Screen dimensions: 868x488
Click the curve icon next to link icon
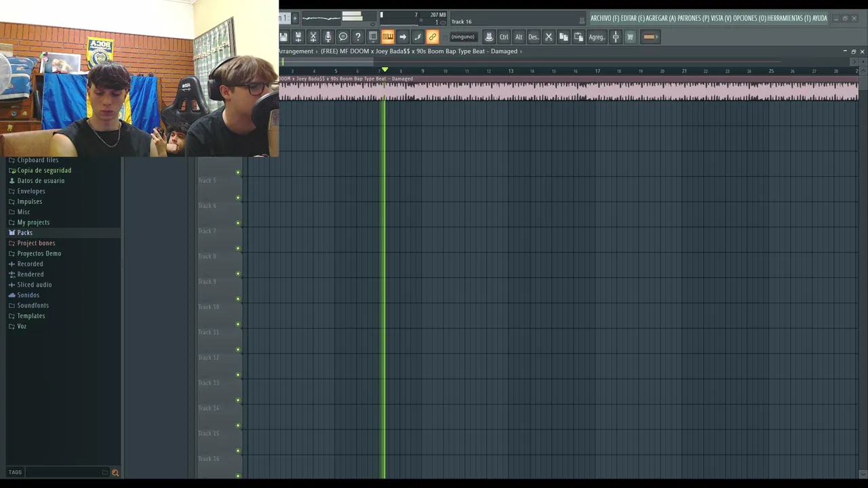click(x=418, y=37)
